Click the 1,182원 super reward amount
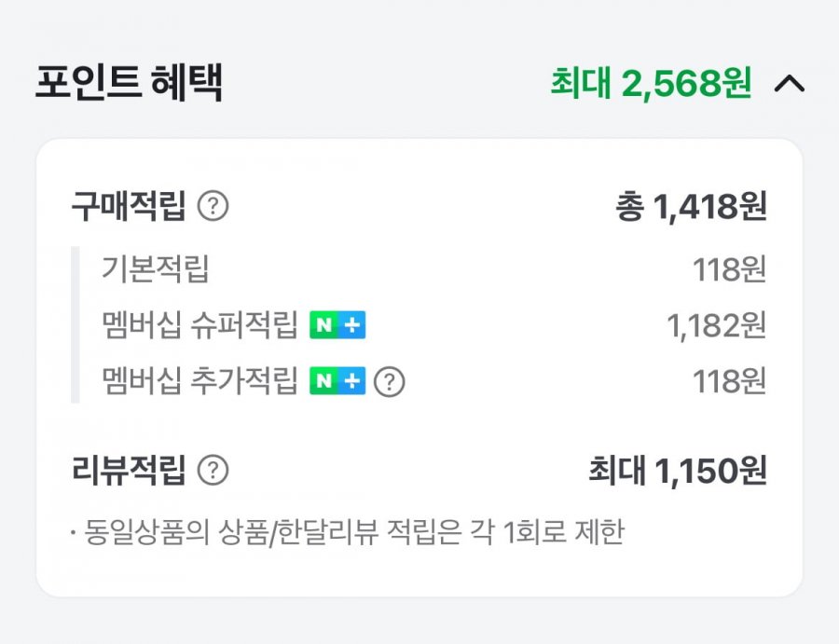 click(x=716, y=325)
